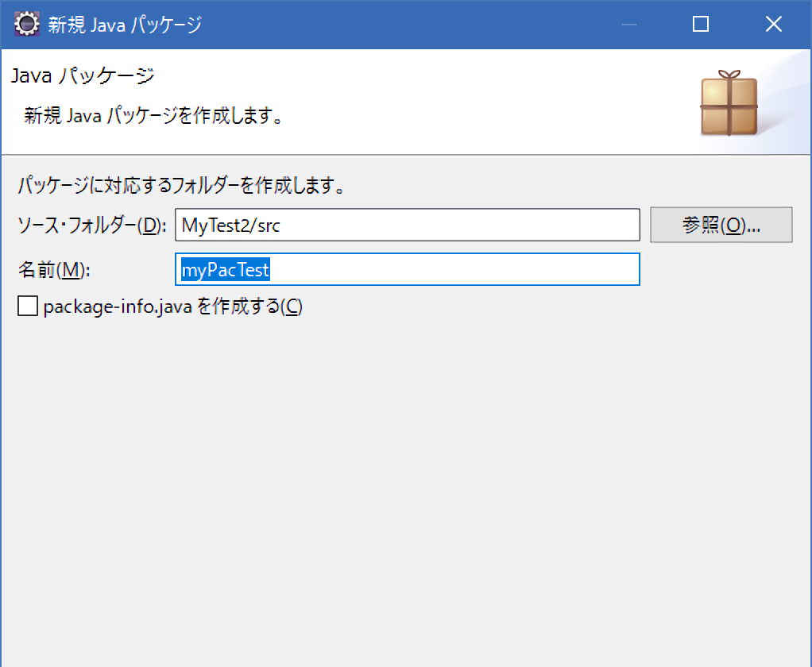Image resolution: width=812 pixels, height=667 pixels.
Task: Click the package-info.java を作成する(C) label text
Action: tap(172, 307)
